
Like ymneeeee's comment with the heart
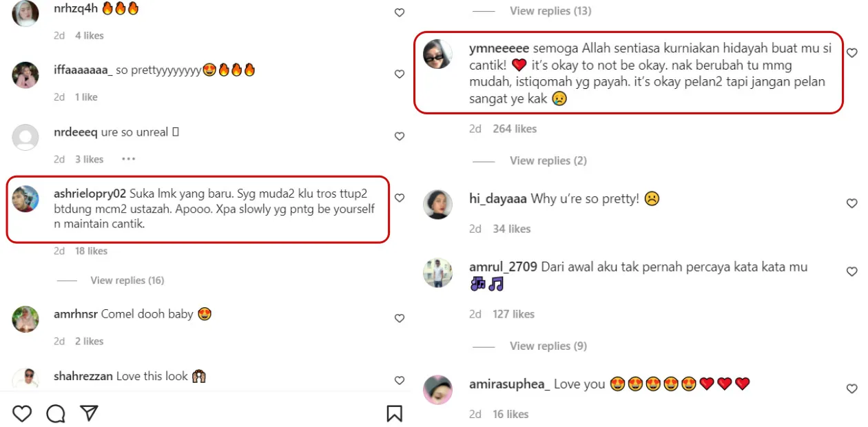(x=851, y=53)
